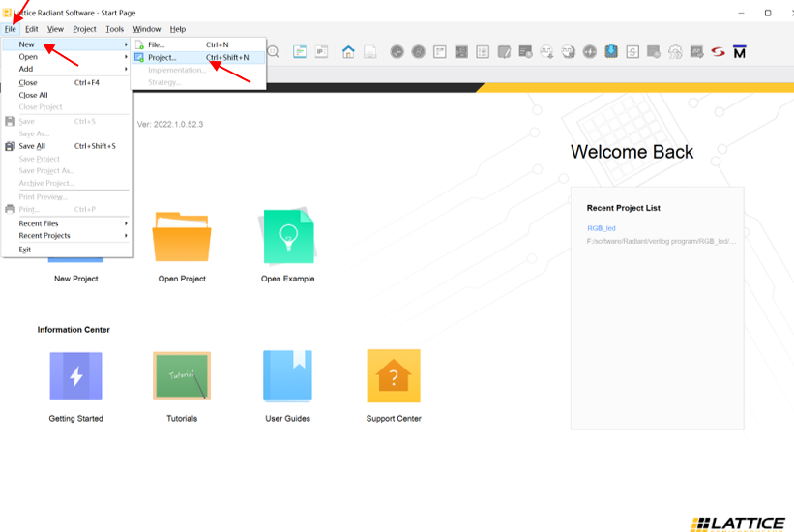
Task: Expand the Recent Files submenu
Action: click(x=68, y=223)
